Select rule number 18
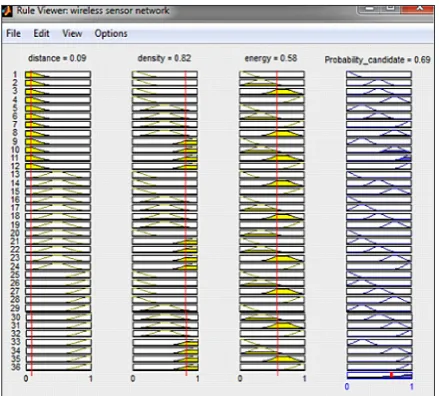 coord(15,216)
